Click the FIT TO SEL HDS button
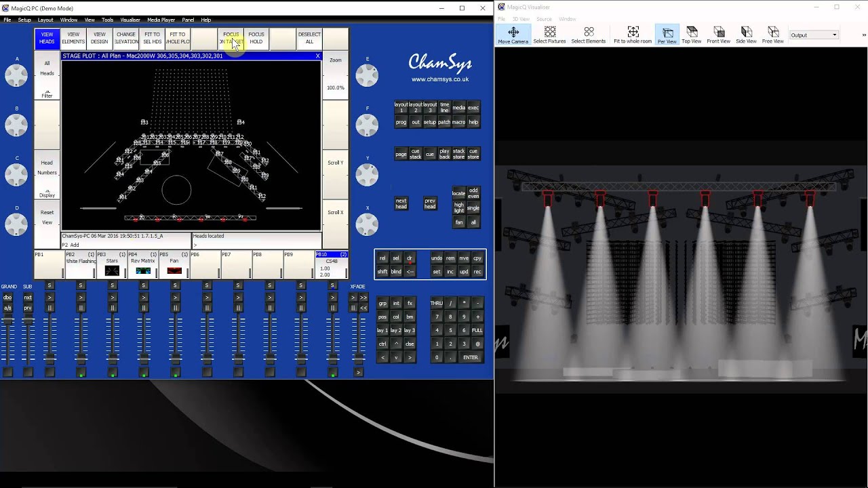The image size is (868, 488). point(152,38)
